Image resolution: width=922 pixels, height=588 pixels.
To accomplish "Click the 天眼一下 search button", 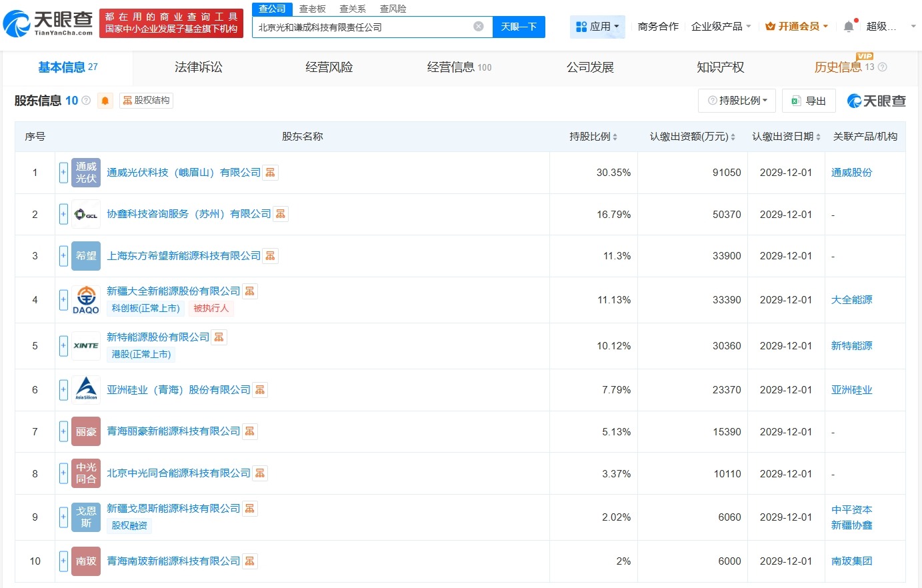I will coord(518,27).
